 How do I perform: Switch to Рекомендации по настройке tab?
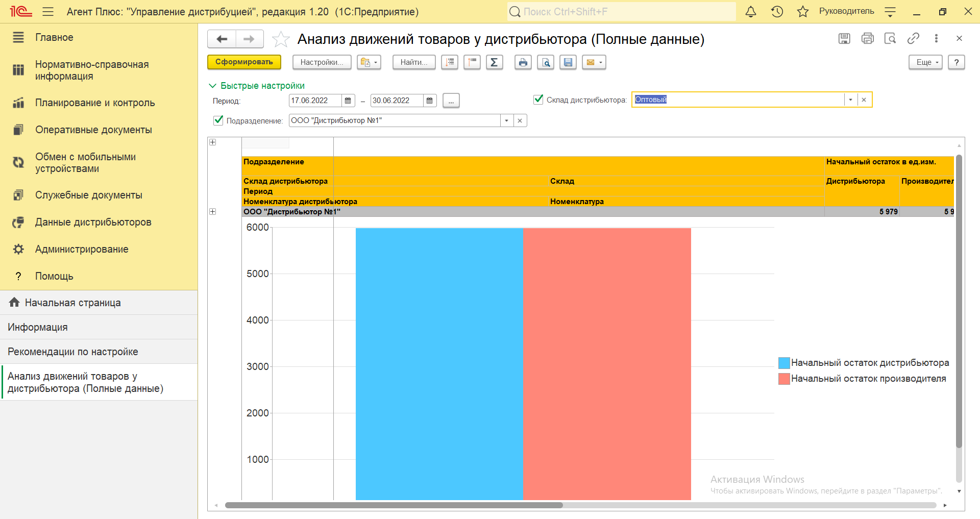click(x=99, y=352)
